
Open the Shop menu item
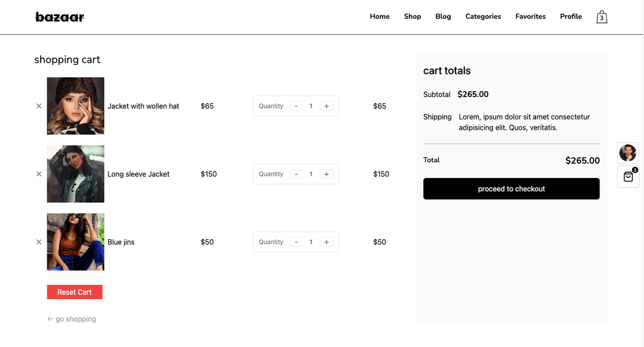point(412,17)
